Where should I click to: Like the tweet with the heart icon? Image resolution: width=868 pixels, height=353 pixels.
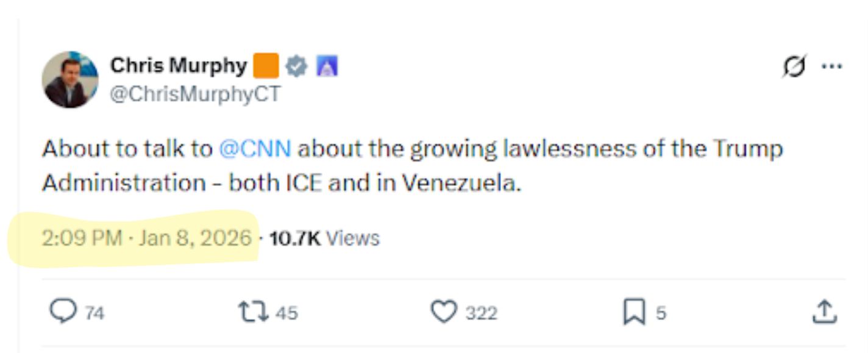[444, 312]
